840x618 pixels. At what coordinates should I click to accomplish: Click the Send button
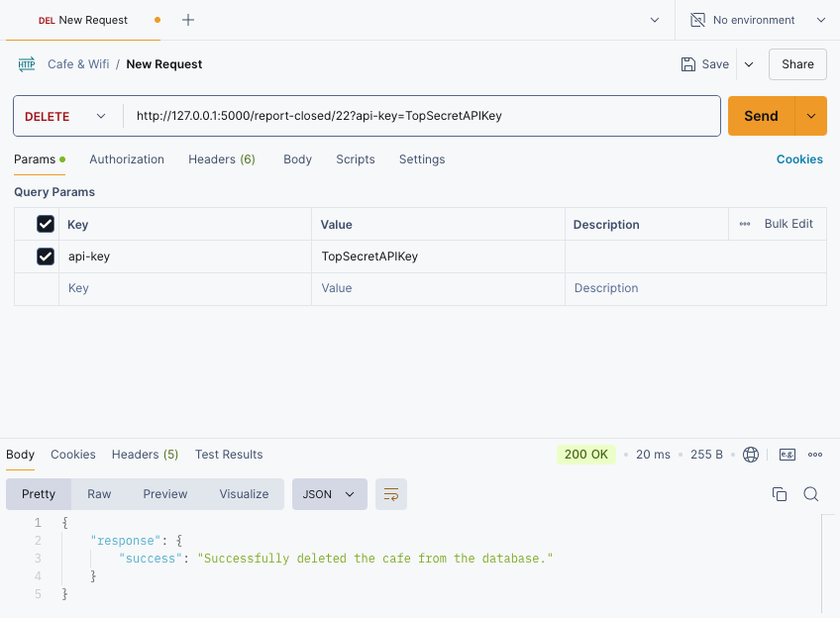click(x=761, y=116)
